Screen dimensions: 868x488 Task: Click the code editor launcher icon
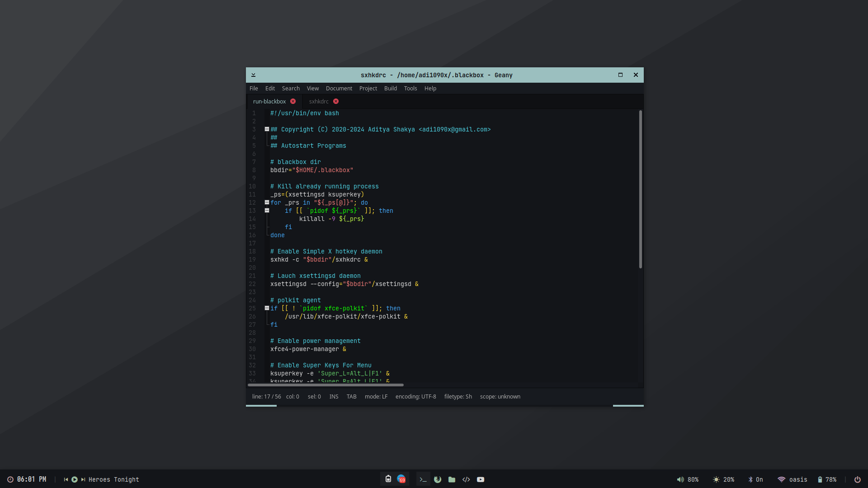click(466, 479)
